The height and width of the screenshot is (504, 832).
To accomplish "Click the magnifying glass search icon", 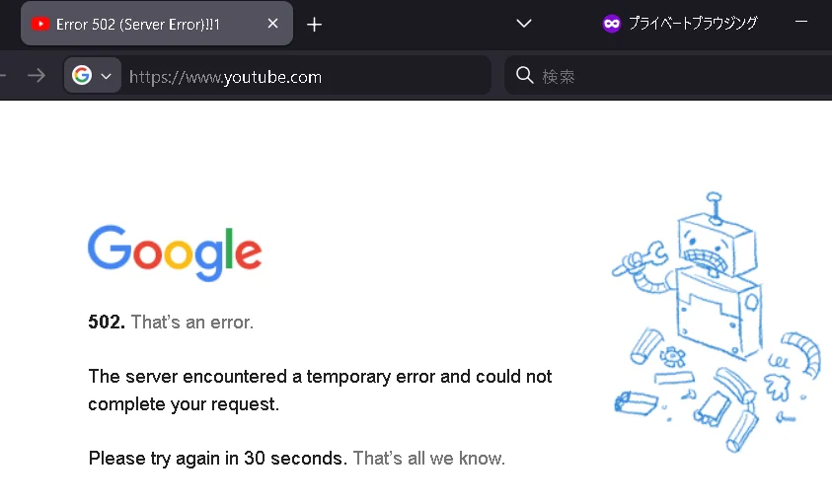I will tap(525, 76).
